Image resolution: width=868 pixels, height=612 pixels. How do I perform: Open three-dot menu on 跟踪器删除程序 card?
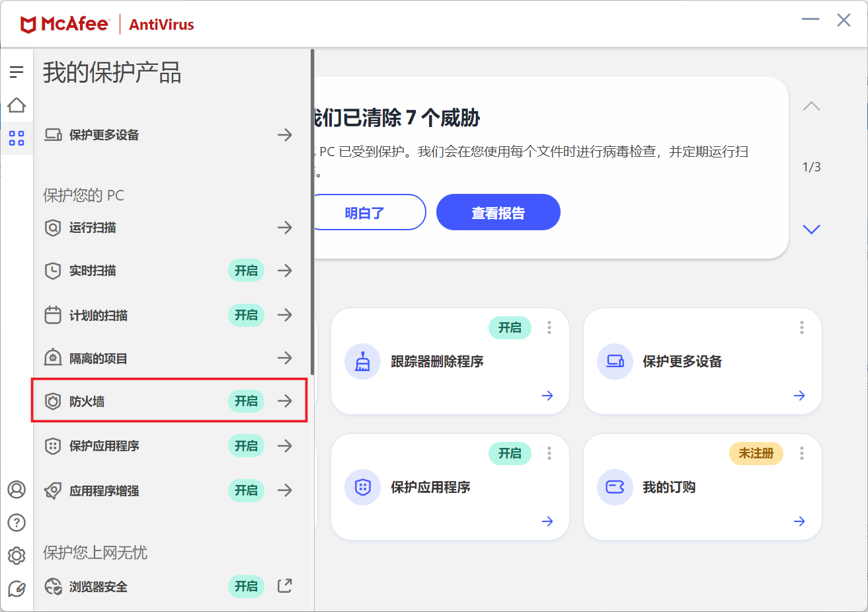[549, 328]
